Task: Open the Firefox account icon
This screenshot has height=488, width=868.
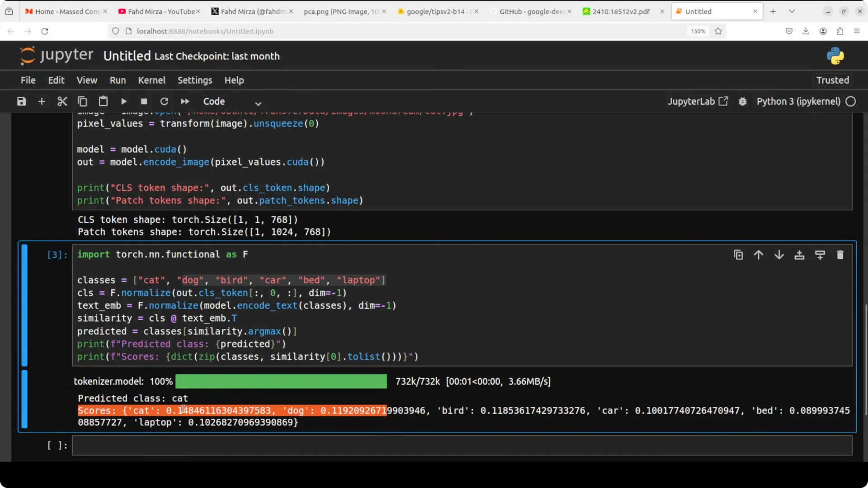Action: [823, 31]
